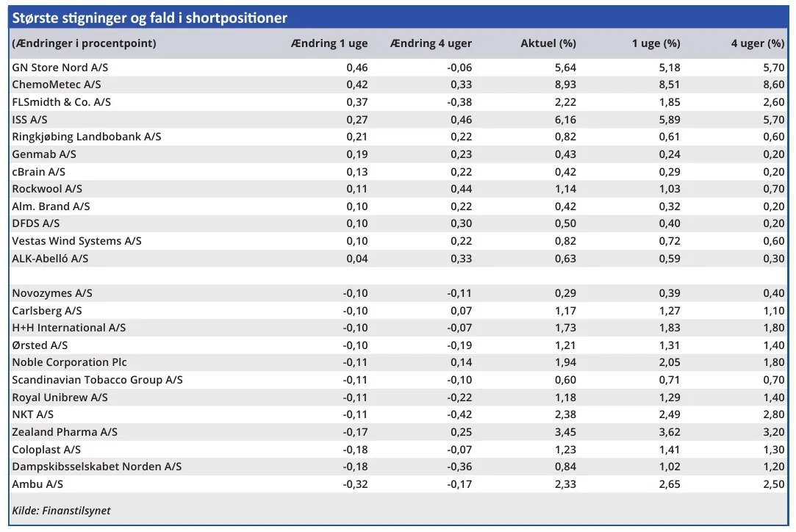Select the "4 uger (%)" column header

[757, 43]
